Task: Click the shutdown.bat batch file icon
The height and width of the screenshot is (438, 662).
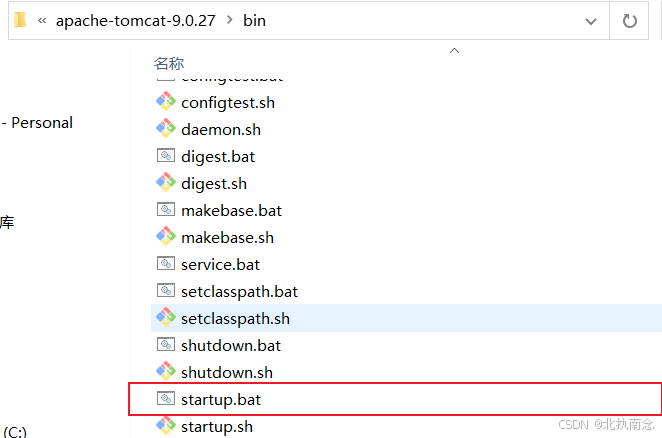Action: pos(166,345)
